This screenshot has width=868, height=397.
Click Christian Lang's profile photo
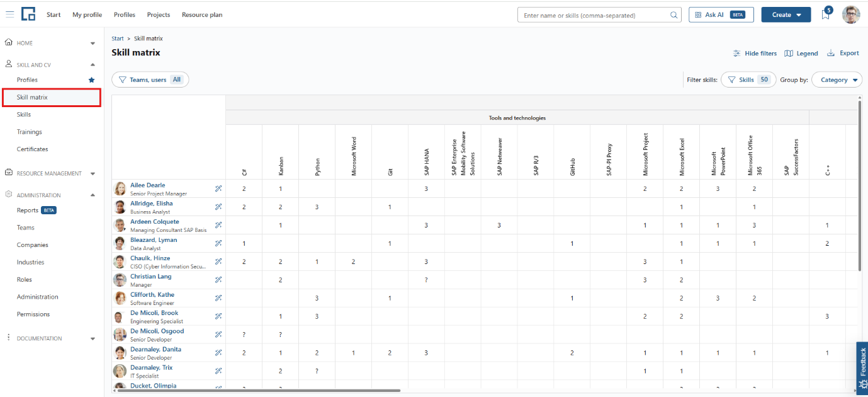[120, 280]
